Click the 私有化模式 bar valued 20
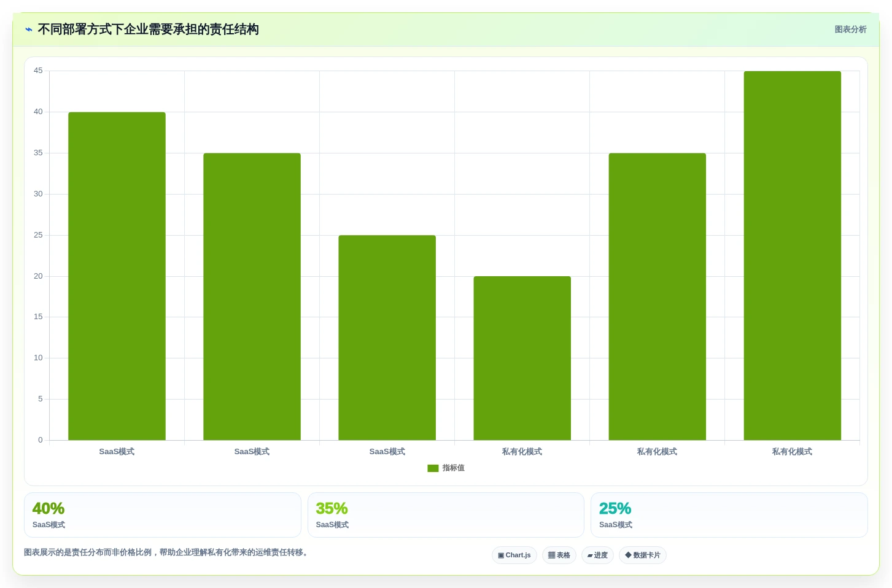Screen dimensions: 892x588 (522, 358)
